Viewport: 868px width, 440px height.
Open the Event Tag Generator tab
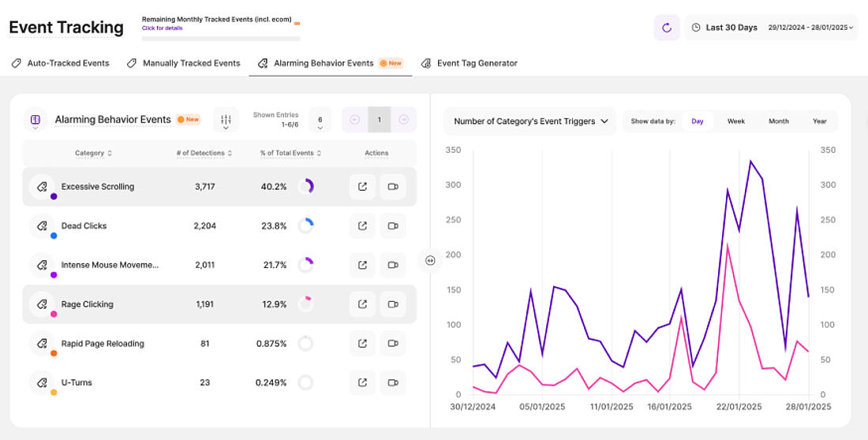pyautogui.click(x=469, y=63)
